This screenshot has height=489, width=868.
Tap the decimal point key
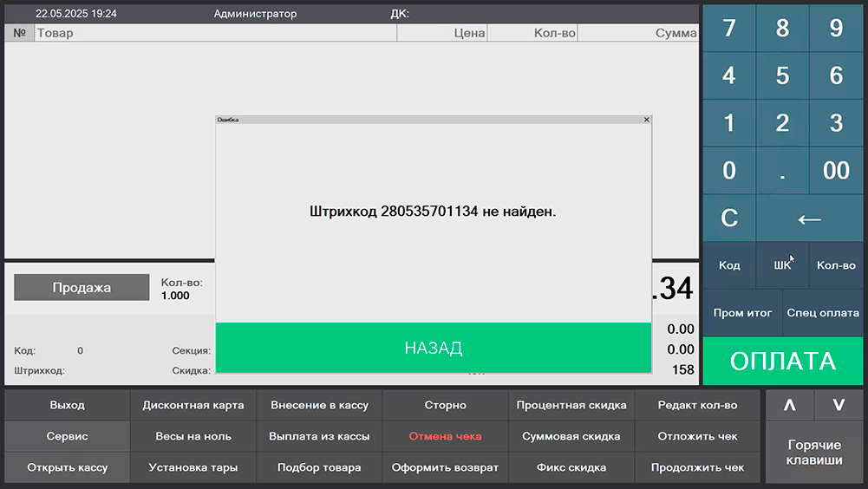tap(782, 170)
